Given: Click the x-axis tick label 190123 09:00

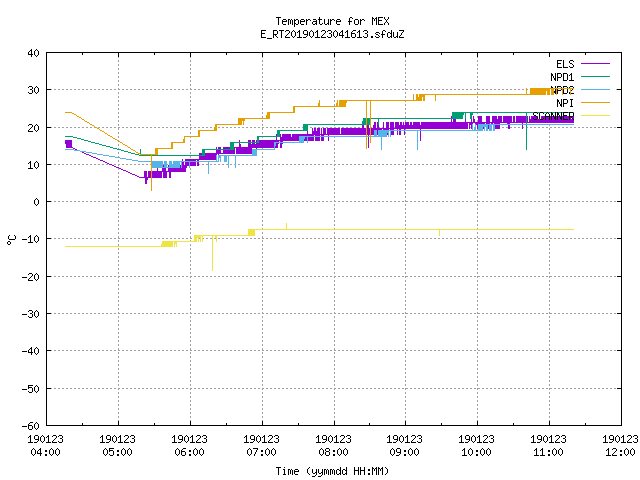Looking at the screenshot, I should (404, 446).
